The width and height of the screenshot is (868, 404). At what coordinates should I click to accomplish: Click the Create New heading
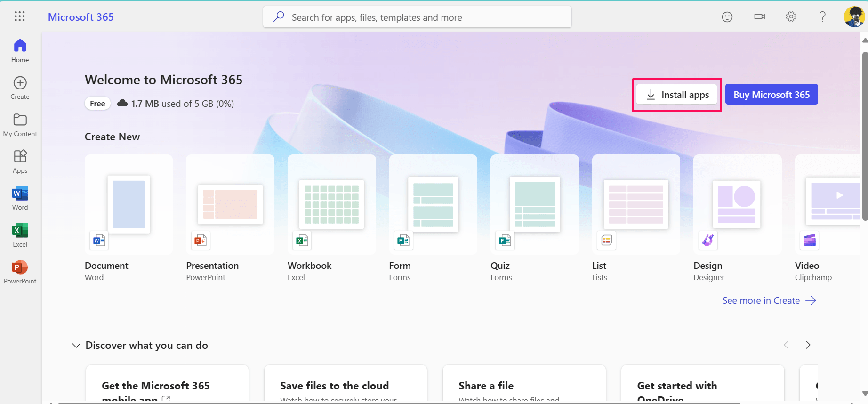pyautogui.click(x=112, y=137)
